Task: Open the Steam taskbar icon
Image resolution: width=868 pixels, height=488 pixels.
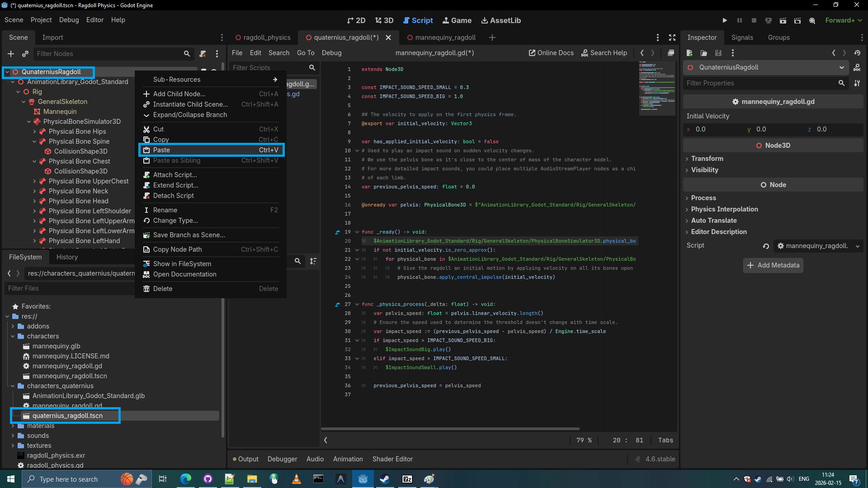Action: click(385, 479)
